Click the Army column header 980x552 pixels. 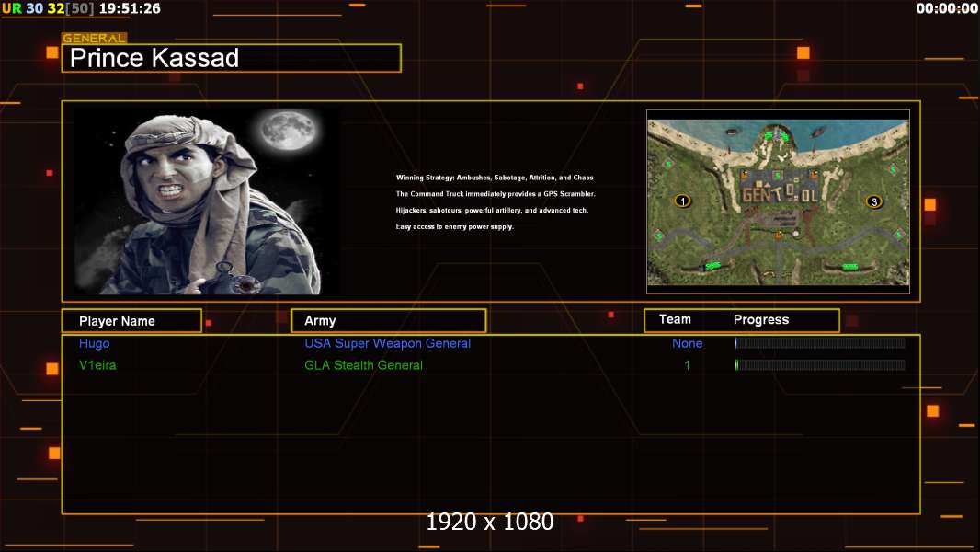point(389,321)
